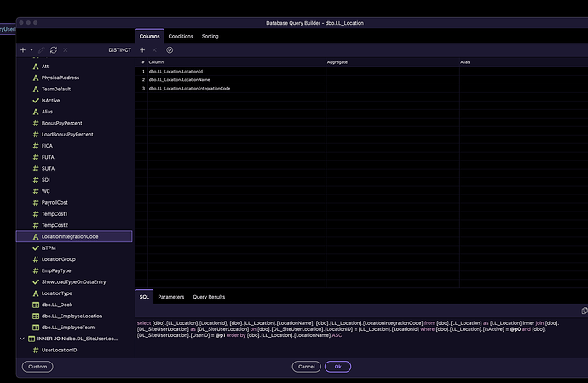Select the LocationIntegrationCode field

tap(74, 236)
